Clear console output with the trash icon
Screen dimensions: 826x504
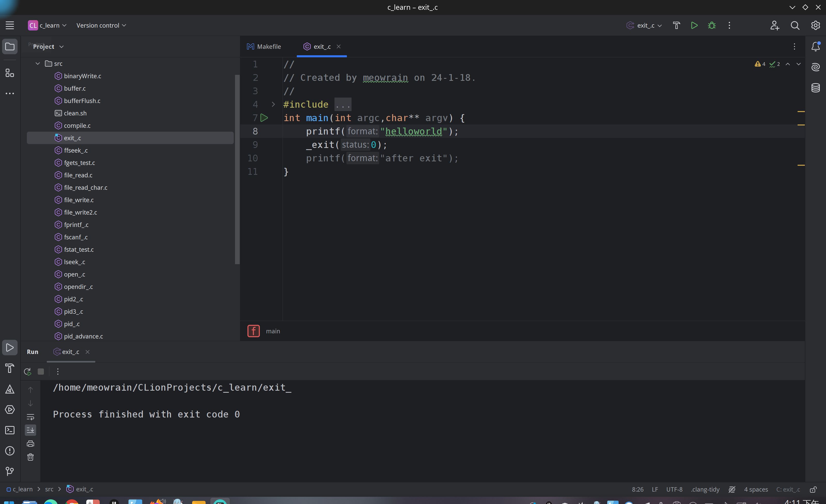30,457
